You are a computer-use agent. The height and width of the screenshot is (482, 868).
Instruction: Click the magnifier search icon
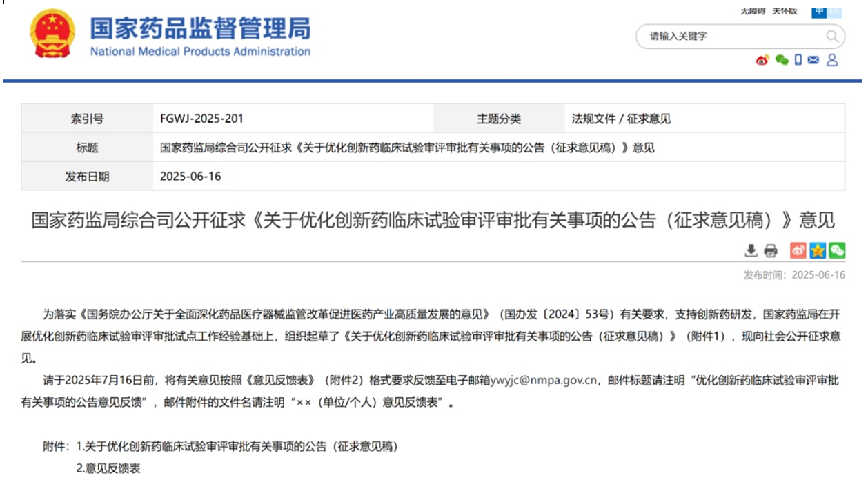[833, 36]
